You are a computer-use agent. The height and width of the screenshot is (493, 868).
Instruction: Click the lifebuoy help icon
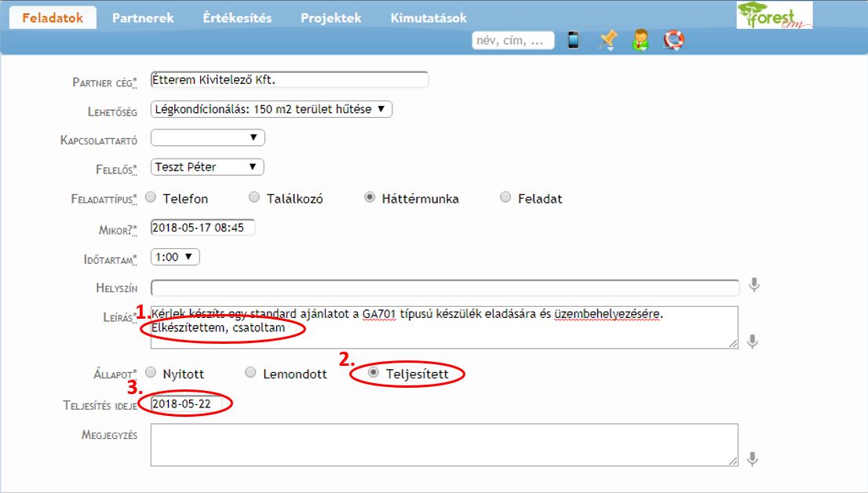click(x=673, y=40)
